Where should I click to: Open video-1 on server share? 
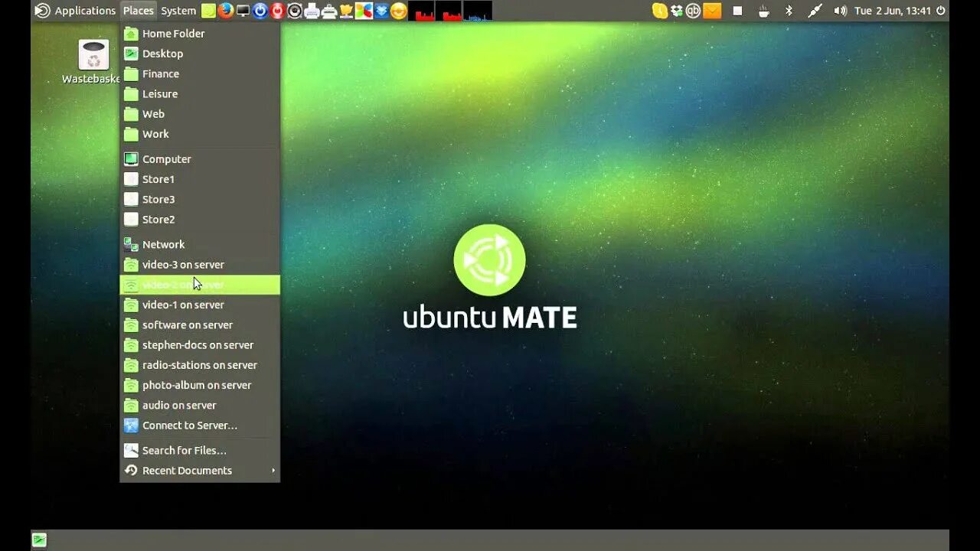pyautogui.click(x=200, y=305)
